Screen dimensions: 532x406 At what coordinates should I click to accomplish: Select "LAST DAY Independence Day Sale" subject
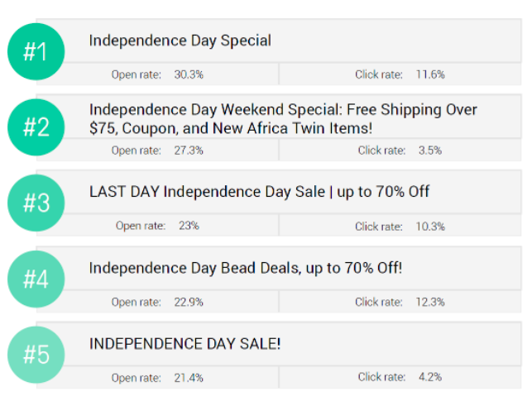[x=259, y=192]
